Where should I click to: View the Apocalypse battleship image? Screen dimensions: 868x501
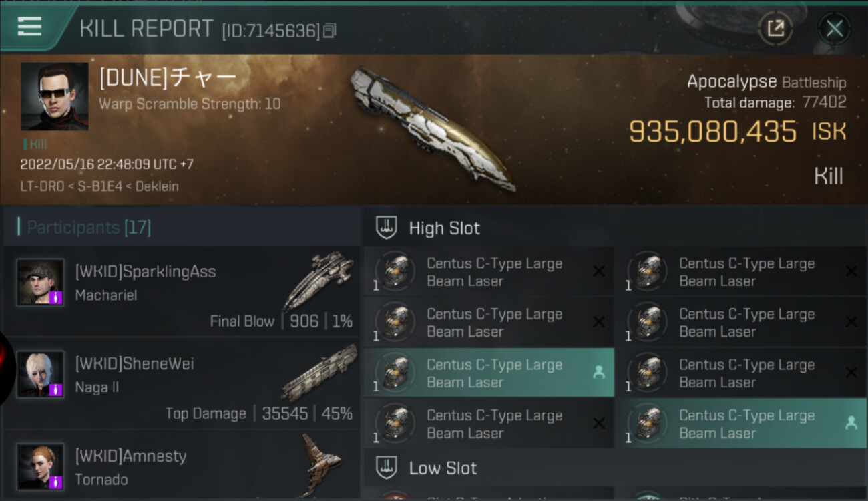(x=432, y=128)
